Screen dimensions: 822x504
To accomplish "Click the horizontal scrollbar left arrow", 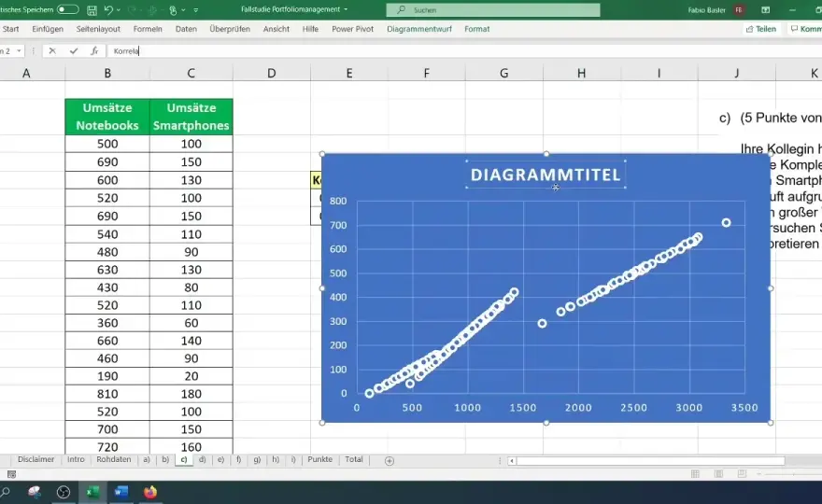I will 512,460.
